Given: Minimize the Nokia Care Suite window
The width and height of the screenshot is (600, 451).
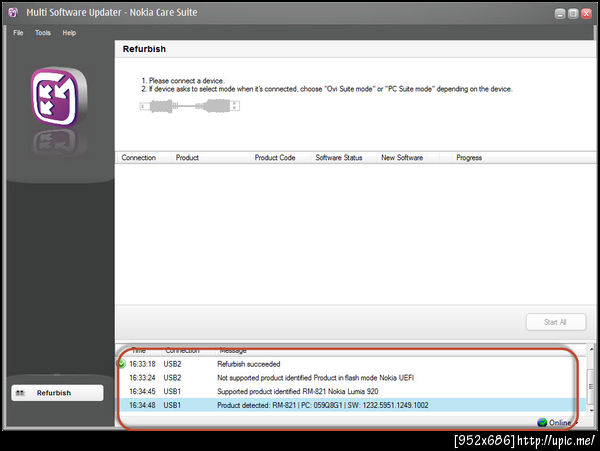Looking at the screenshot, I should (x=560, y=14).
